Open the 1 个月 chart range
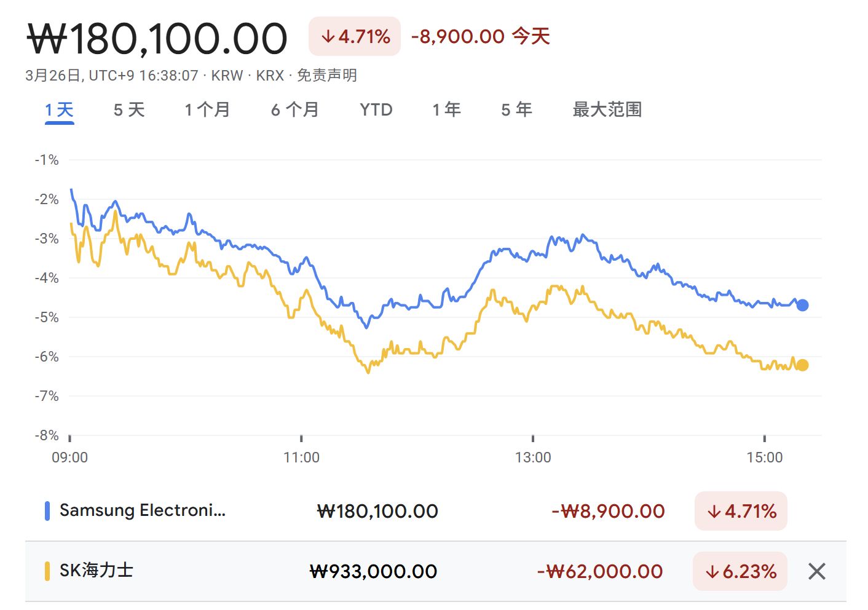This screenshot has height=610, width=868. click(x=207, y=110)
